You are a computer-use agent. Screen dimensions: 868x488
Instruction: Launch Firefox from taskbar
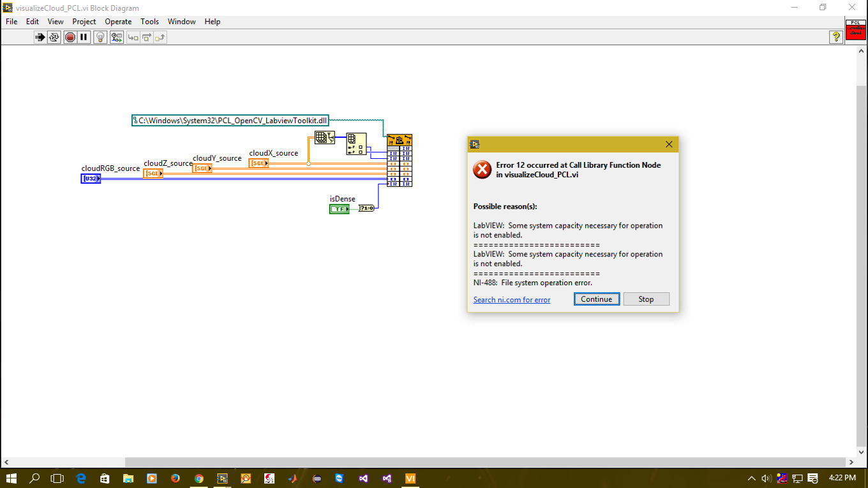coord(176,478)
